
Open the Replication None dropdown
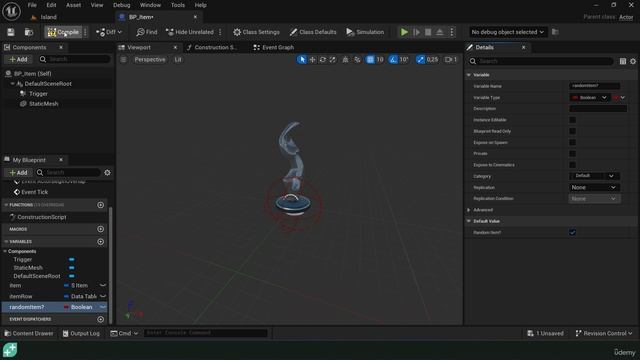(594, 187)
